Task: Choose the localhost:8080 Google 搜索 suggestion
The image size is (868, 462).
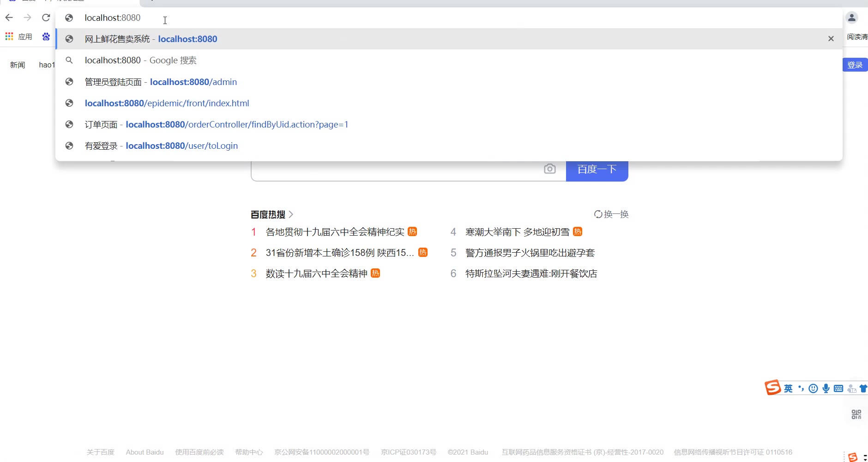Action: pos(449,60)
